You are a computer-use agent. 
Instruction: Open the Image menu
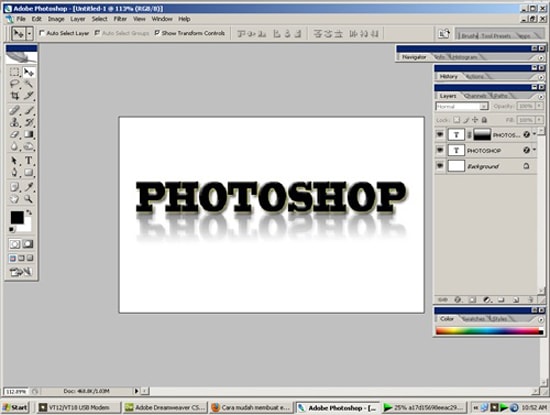[x=56, y=19]
